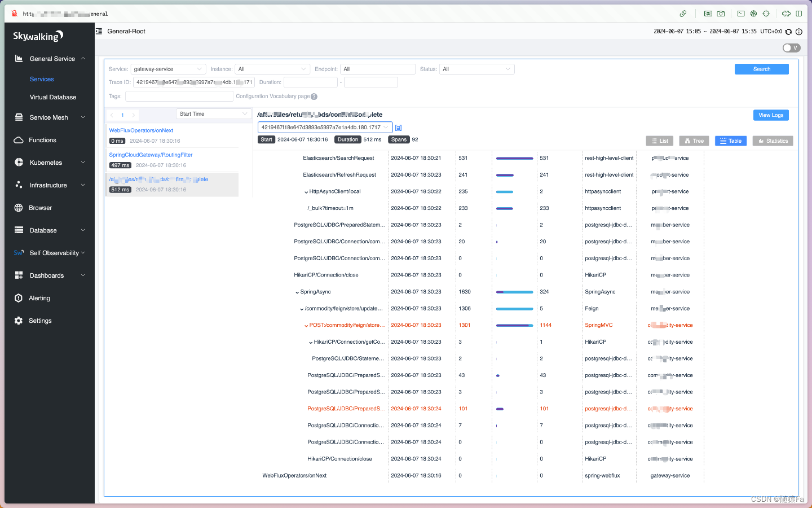812x508 pixels.
Task: Click the Elasticsearch/RefreshRequest span cell
Action: (x=339, y=175)
